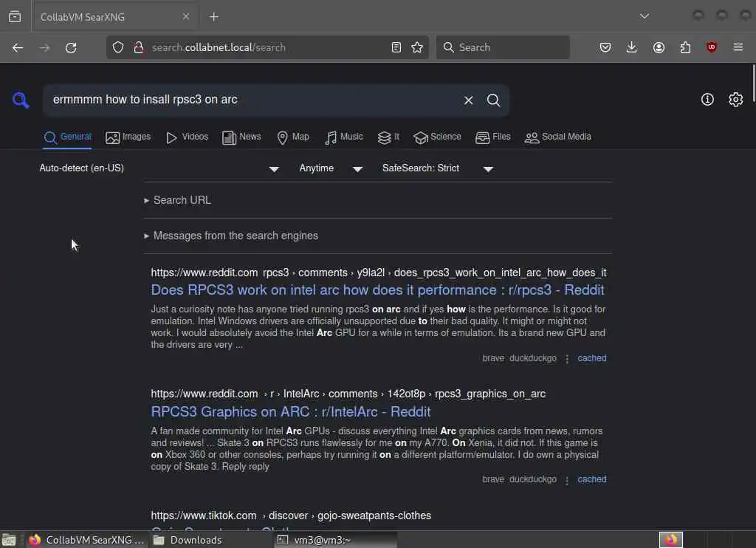Focus the Firefox toolbar Search box
Screen dimensions: 756x548
coord(503,47)
